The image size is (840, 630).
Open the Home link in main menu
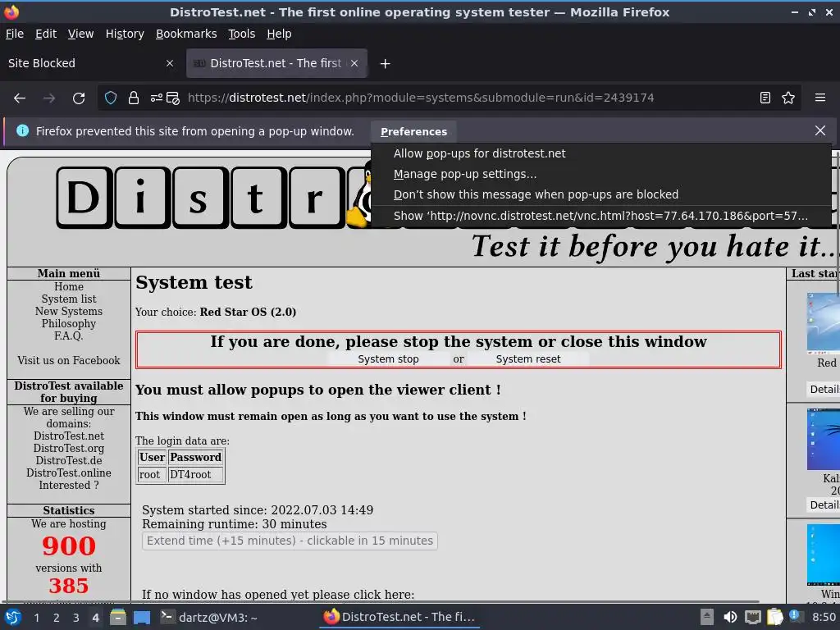(x=69, y=286)
